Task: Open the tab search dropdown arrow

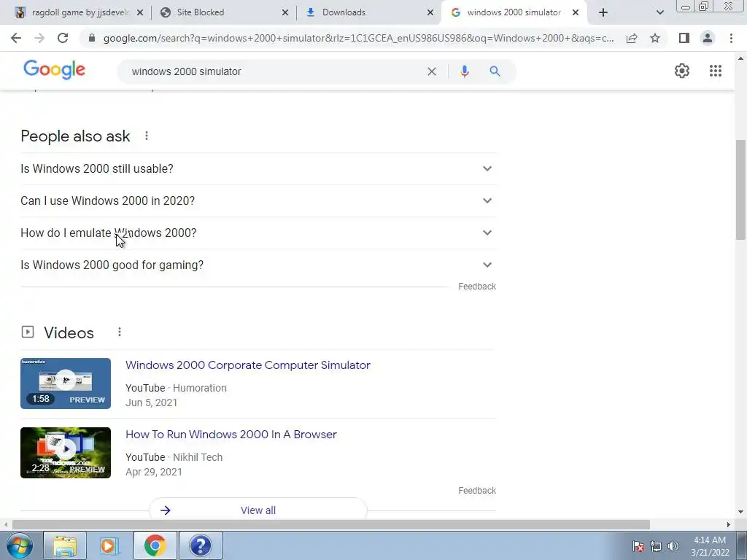Action: (659, 13)
